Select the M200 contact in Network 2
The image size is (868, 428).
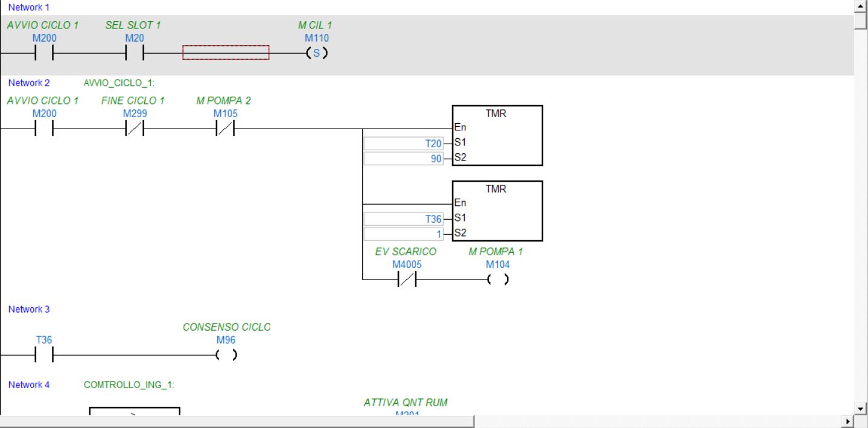[x=44, y=129]
